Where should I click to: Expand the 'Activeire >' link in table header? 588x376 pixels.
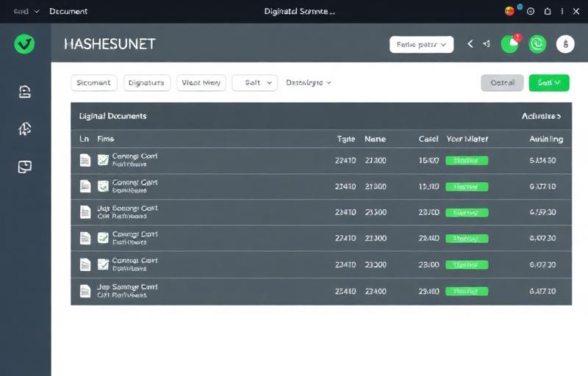pos(541,117)
